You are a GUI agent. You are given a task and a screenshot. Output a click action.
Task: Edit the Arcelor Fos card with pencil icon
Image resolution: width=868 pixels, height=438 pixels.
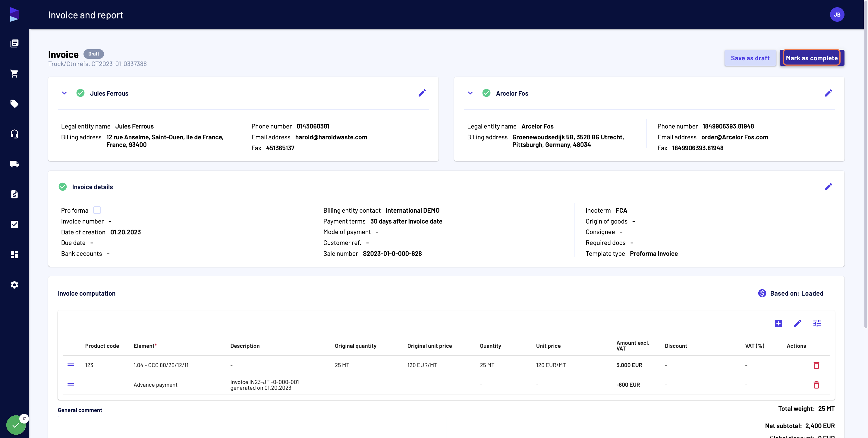pyautogui.click(x=828, y=93)
